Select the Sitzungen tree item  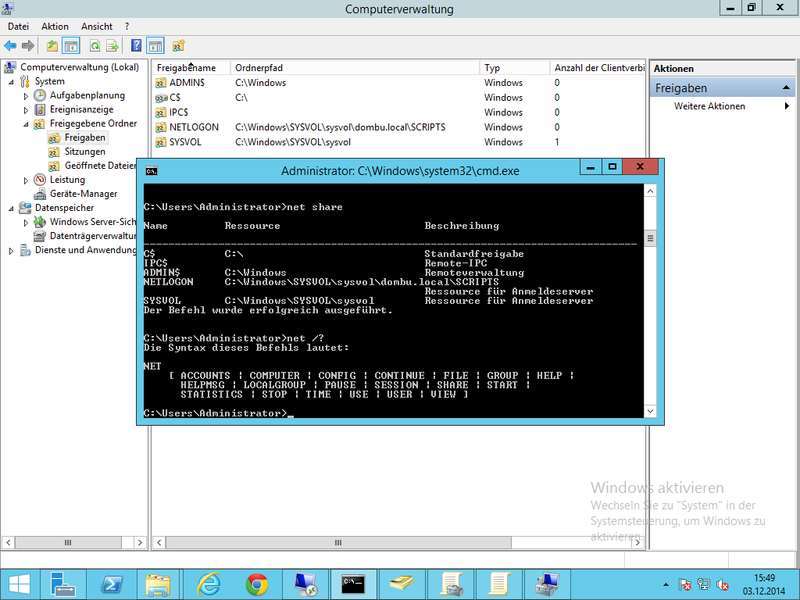(x=85, y=152)
